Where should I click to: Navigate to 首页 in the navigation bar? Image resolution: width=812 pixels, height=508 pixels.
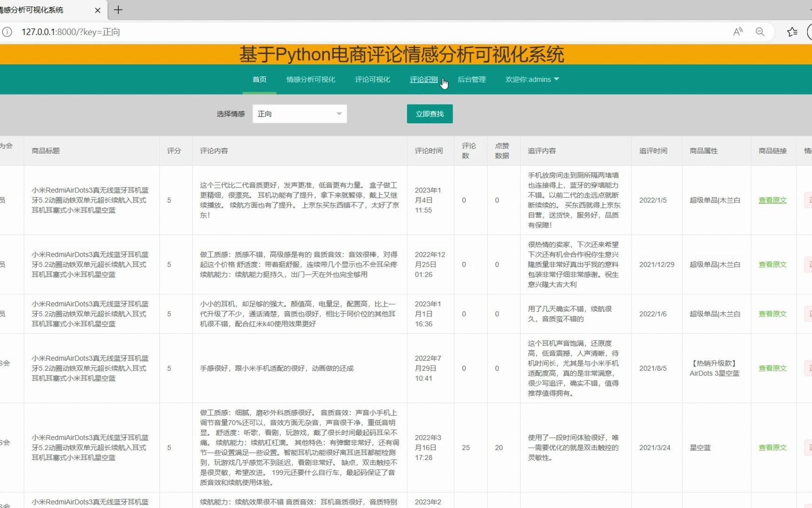point(259,79)
